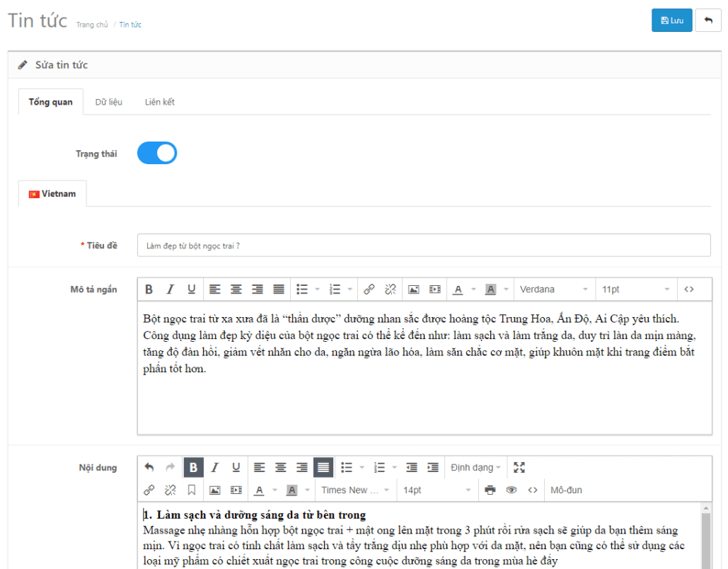
Task: Open the Times New font family dropdown
Action: 355,490
